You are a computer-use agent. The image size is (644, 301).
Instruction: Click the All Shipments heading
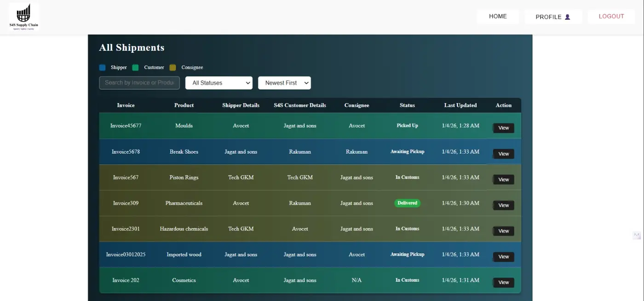pyautogui.click(x=132, y=47)
